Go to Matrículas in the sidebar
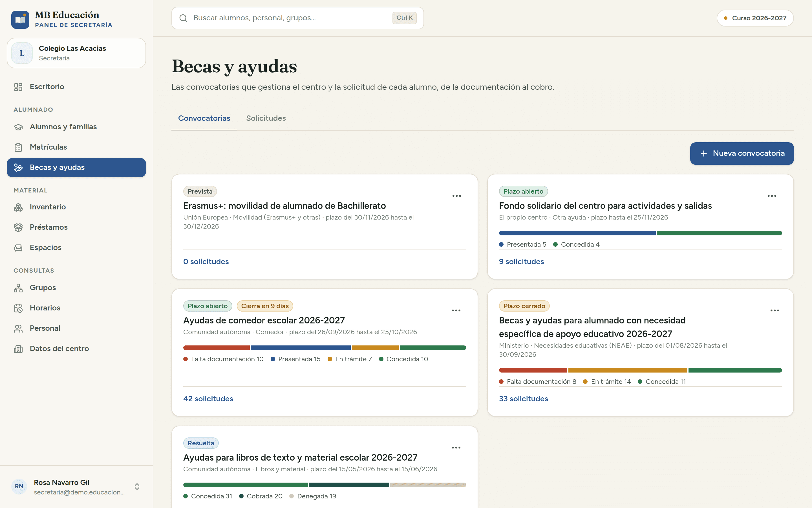 [76, 147]
